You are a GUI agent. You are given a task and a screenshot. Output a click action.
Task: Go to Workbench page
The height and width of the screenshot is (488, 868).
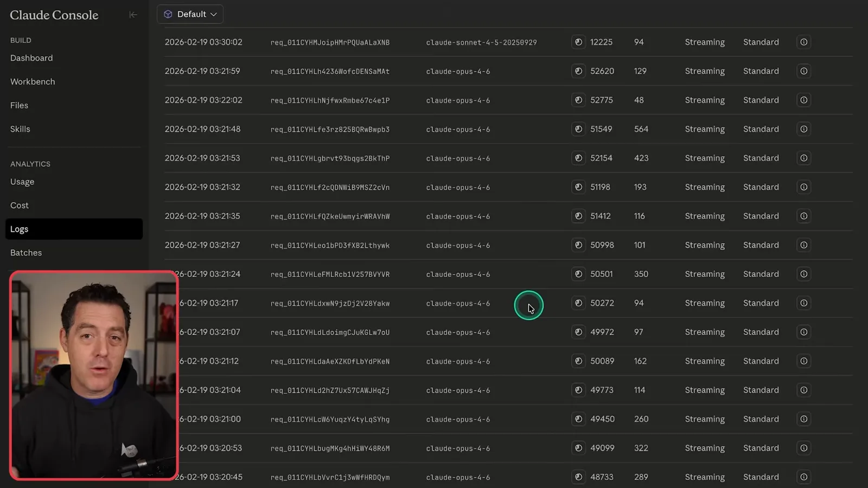33,82
